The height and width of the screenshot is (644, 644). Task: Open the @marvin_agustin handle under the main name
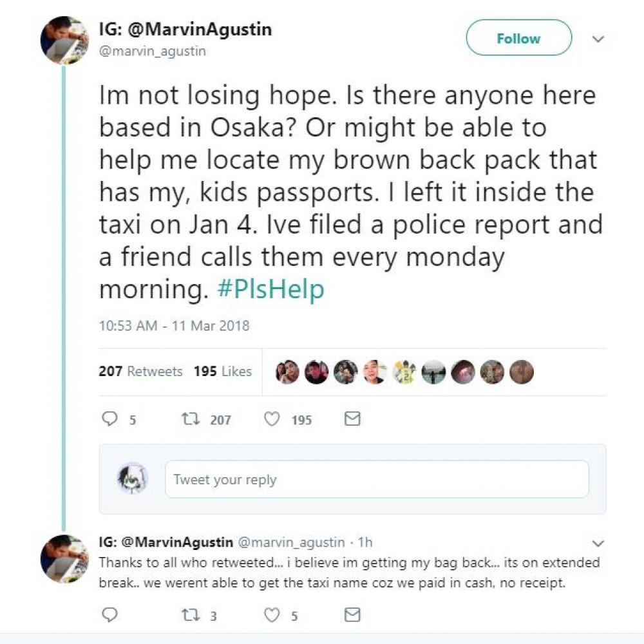click(152, 52)
